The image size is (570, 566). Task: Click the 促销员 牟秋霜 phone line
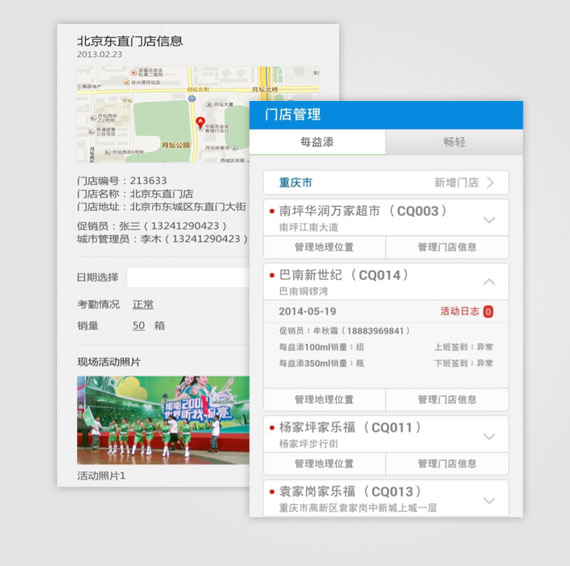(344, 331)
